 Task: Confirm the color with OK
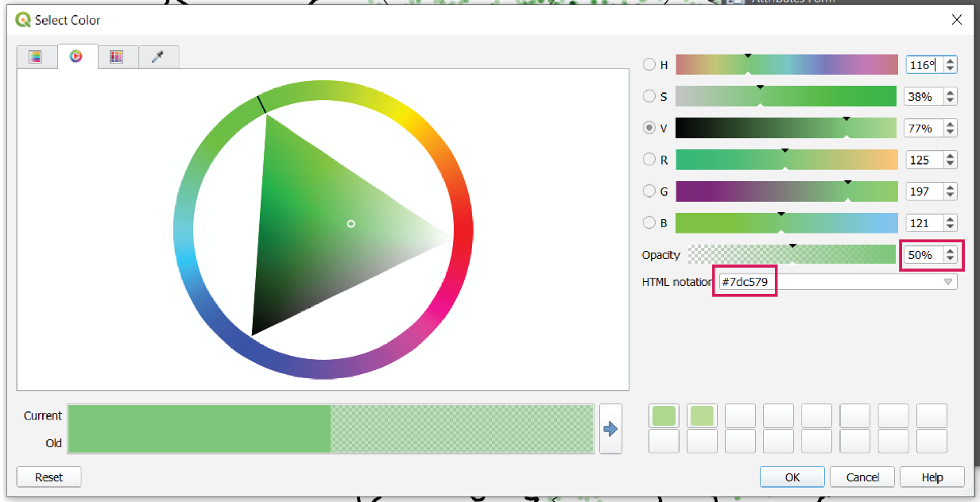(x=792, y=477)
